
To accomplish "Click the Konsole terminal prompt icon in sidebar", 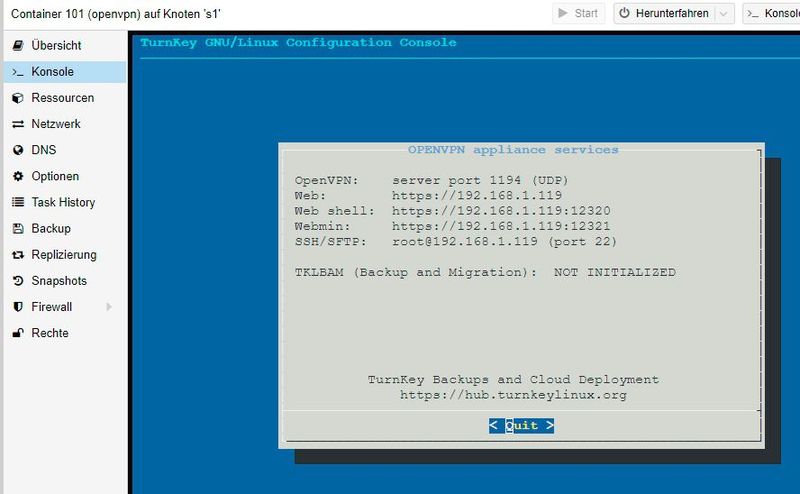I will (18, 72).
